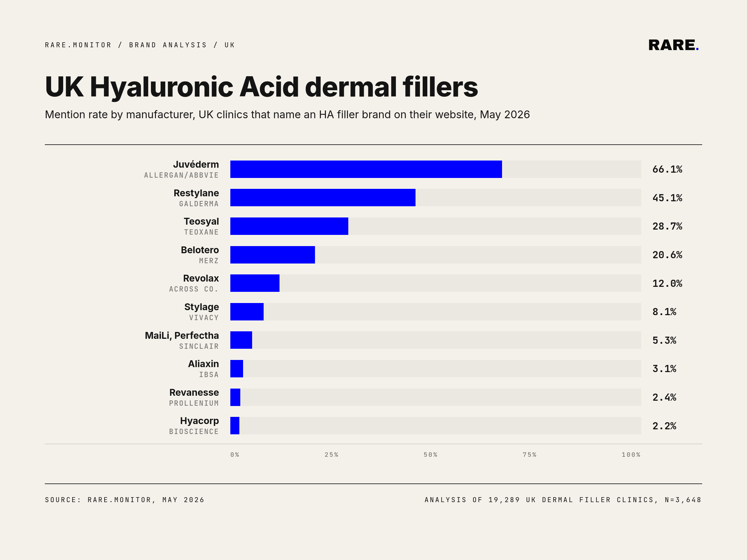Click the 28.7% value

point(667,226)
